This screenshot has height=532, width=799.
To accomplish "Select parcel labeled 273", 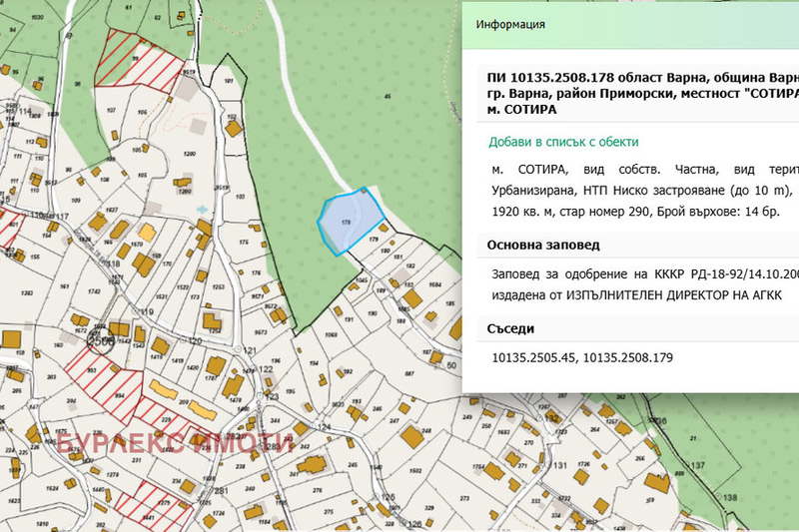I will 464,498.
